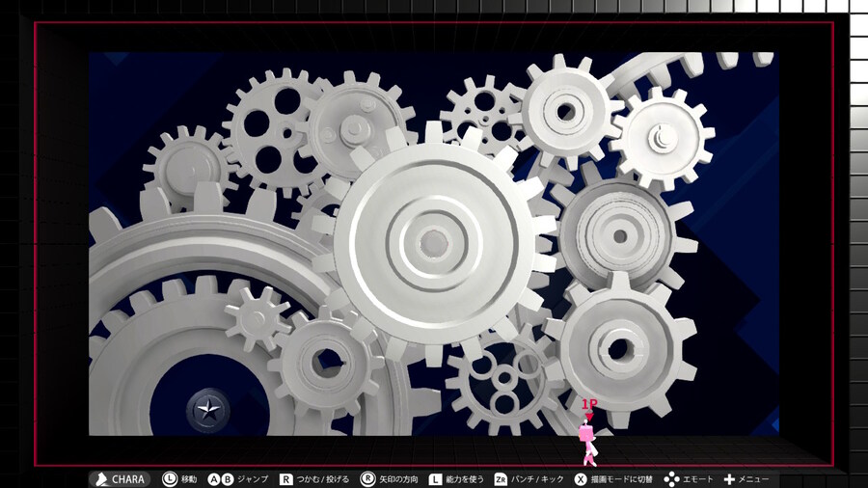Click the 描画モードに切替 label
868x488 pixels.
pos(622,478)
